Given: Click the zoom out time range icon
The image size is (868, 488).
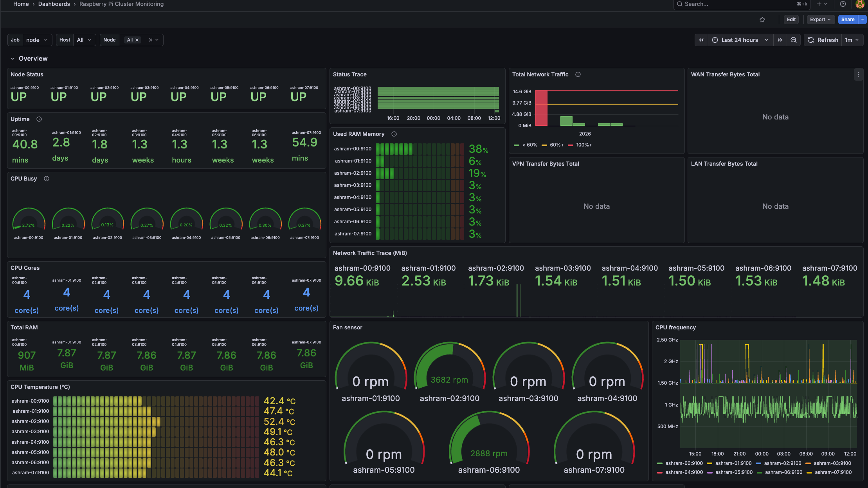Looking at the screenshot, I should [x=793, y=40].
